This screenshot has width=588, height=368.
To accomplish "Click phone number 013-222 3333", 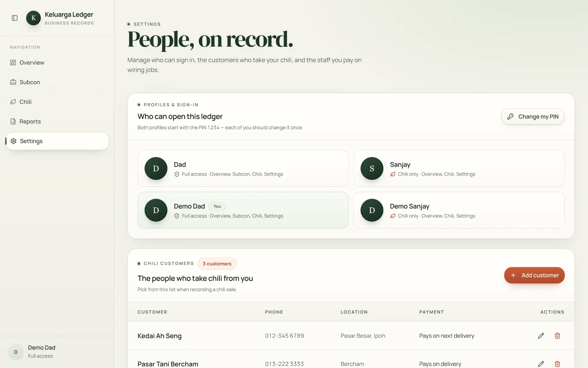I will coord(284,364).
